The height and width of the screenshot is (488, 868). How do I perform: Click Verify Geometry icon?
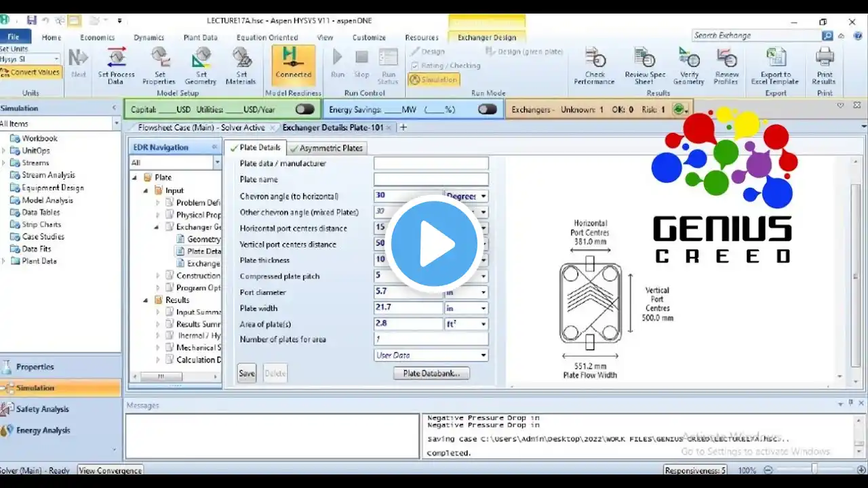[689, 66]
